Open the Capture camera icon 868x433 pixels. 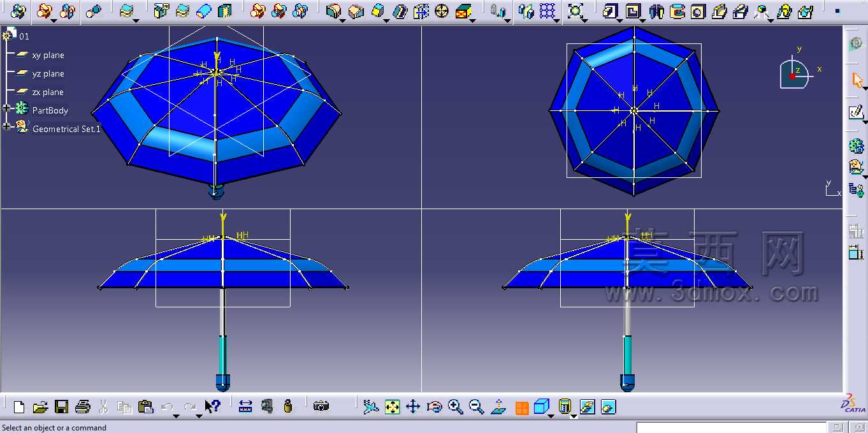(321, 406)
